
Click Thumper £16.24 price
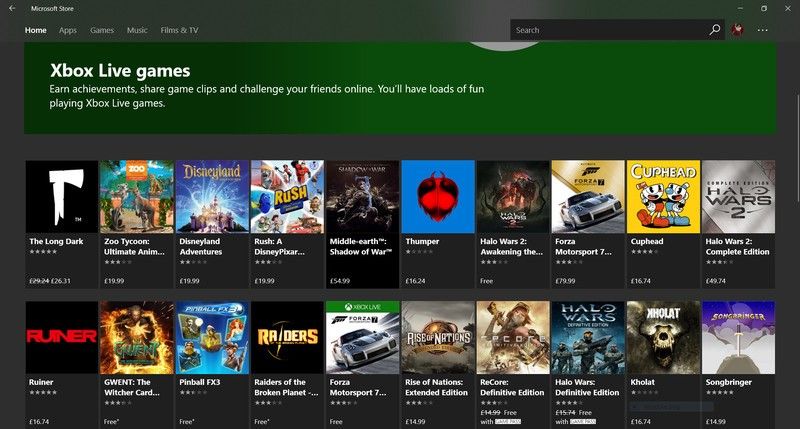point(415,281)
